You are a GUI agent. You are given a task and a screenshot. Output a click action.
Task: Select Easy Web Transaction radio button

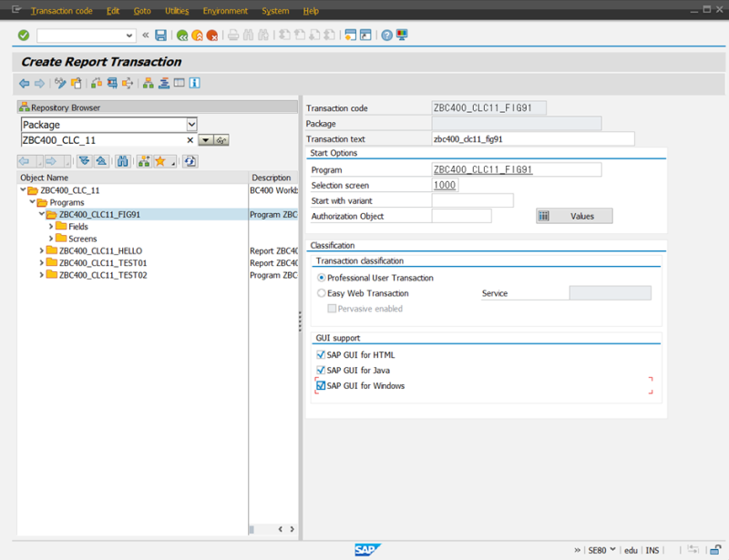coord(321,293)
